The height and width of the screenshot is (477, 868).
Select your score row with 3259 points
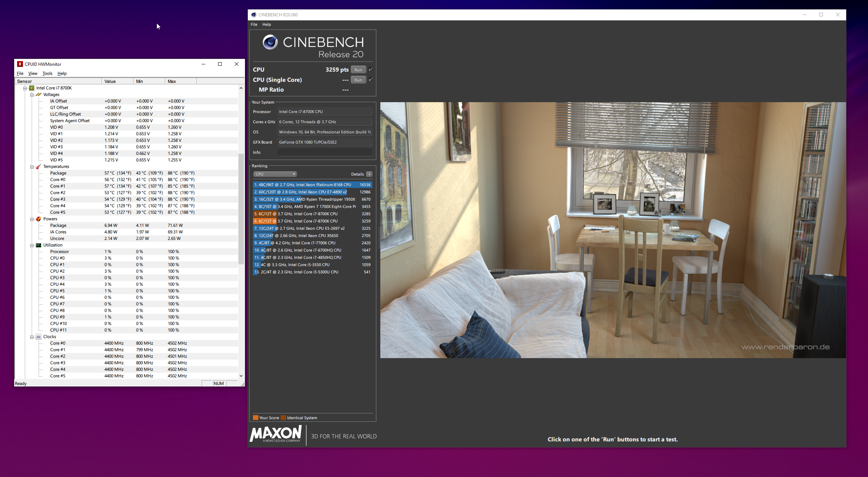click(312, 221)
